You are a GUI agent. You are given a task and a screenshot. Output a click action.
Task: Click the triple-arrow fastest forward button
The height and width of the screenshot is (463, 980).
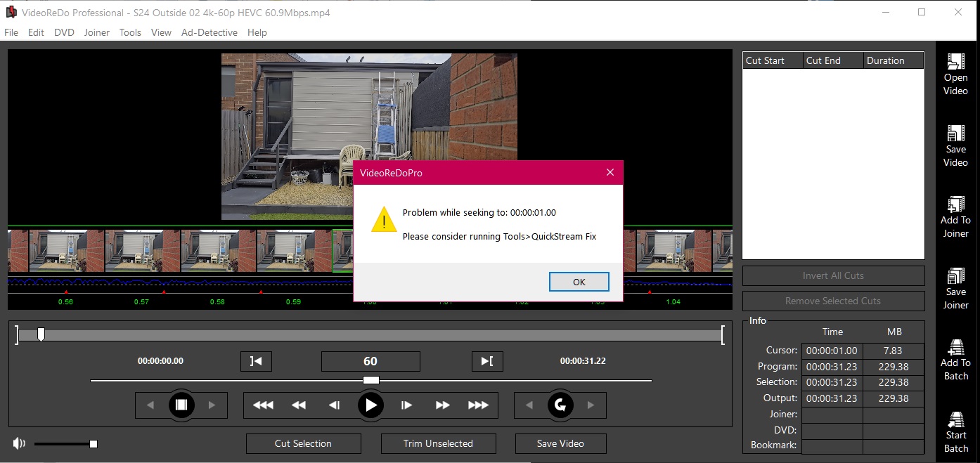[478, 405]
